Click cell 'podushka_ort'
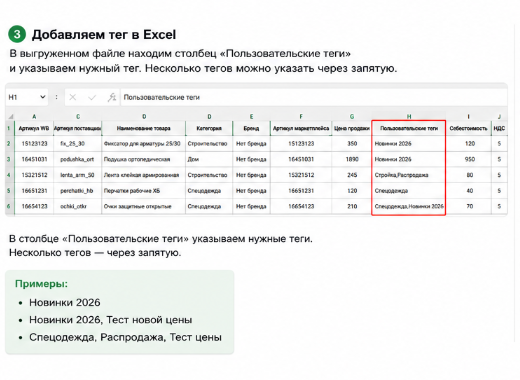The image size is (520, 380). [78, 159]
